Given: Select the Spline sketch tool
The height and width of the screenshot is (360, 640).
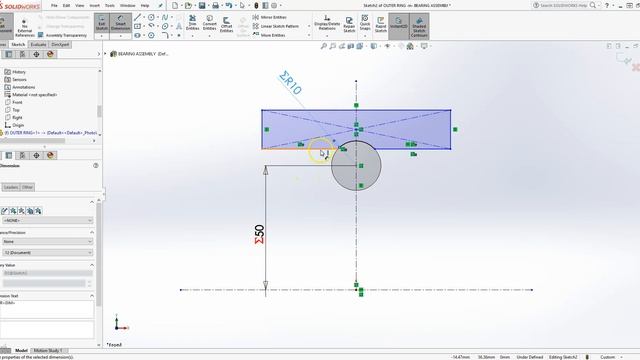Looking at the screenshot, I should pos(165,17).
